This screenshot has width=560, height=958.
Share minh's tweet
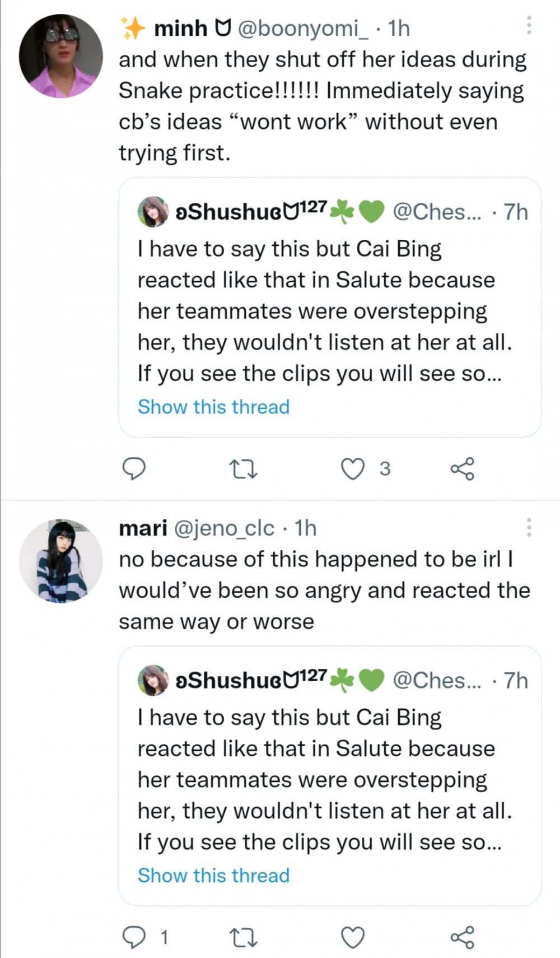tap(463, 469)
